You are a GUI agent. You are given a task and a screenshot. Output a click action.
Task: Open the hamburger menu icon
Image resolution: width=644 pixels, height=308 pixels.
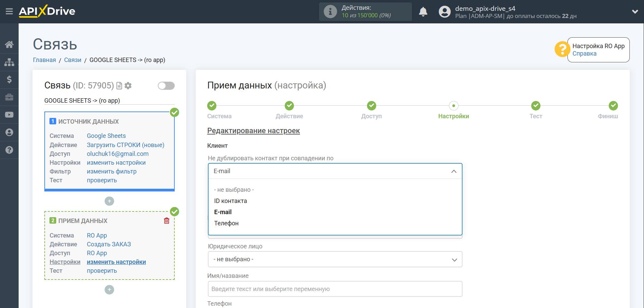[x=9, y=12]
